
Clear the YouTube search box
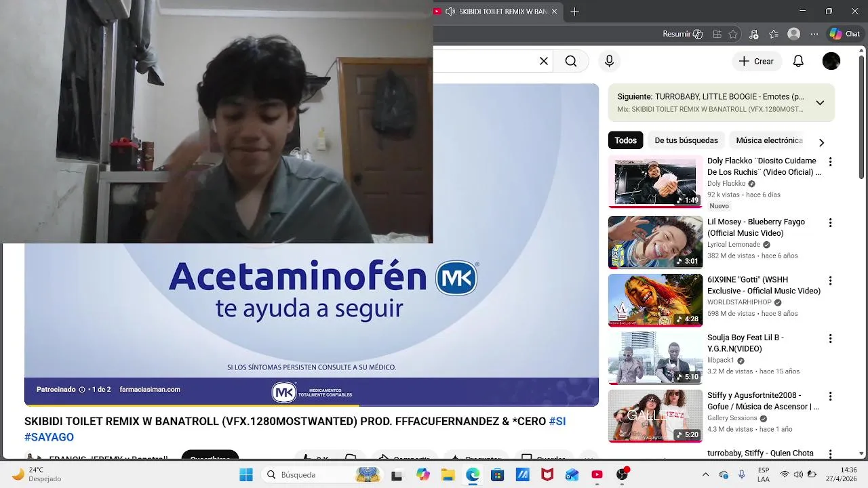point(544,61)
